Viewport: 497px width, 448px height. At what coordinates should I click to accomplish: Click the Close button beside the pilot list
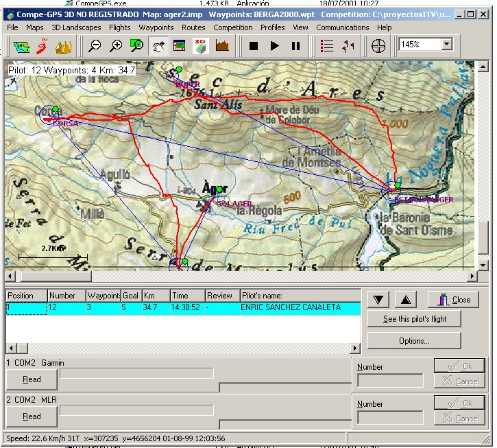tap(453, 300)
